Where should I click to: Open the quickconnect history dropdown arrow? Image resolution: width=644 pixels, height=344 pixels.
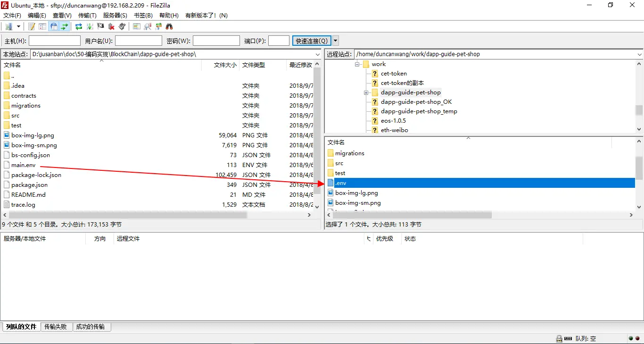[336, 41]
